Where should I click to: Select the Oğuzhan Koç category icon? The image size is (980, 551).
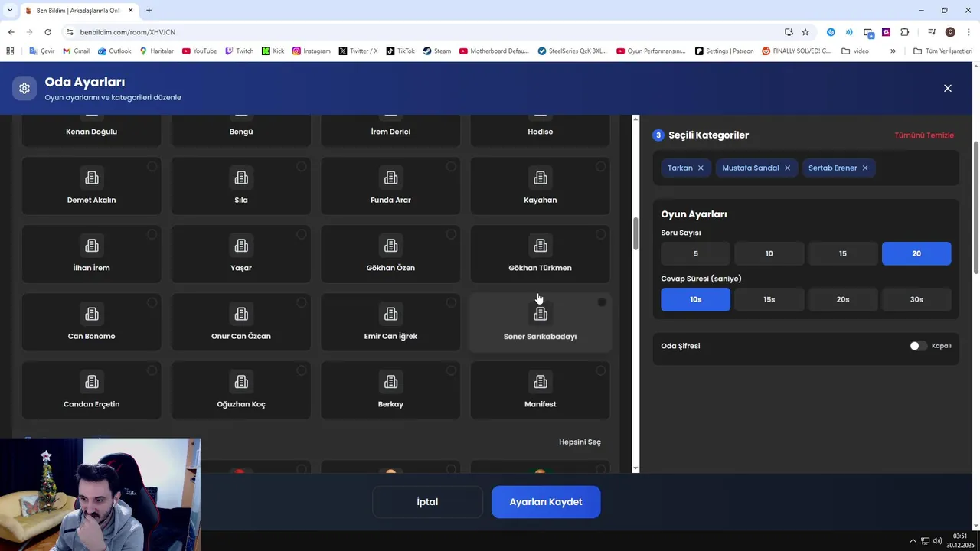click(x=241, y=382)
